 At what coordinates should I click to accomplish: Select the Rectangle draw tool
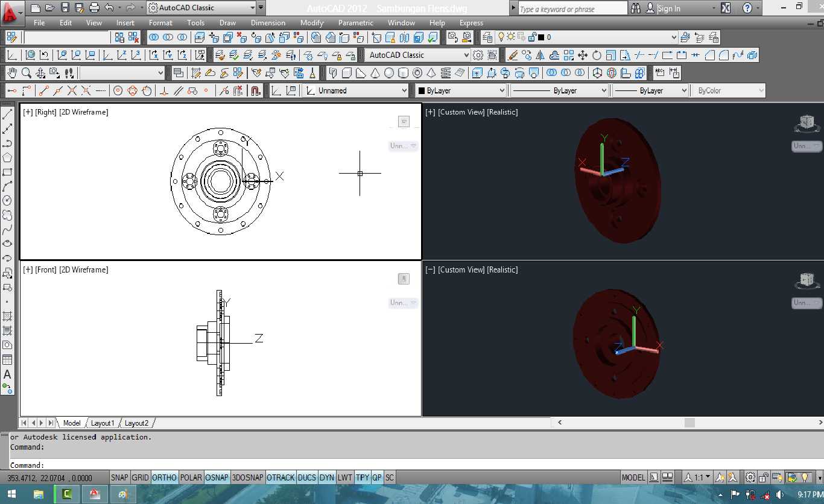point(7,172)
